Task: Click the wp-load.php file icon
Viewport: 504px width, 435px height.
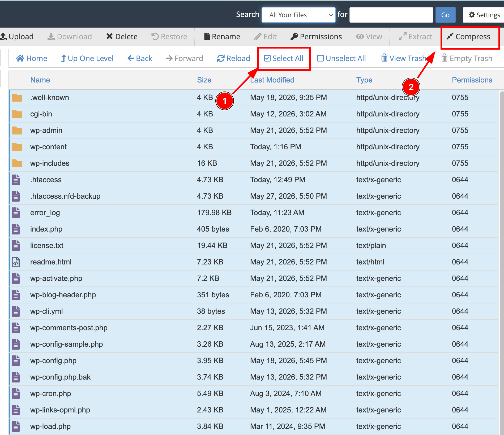Action: point(16,427)
